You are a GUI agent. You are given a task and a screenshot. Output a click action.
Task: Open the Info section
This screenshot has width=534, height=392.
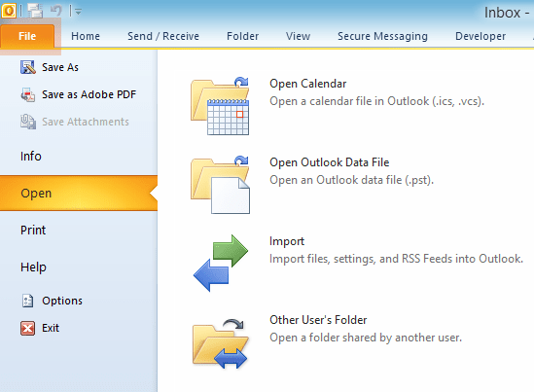click(31, 157)
